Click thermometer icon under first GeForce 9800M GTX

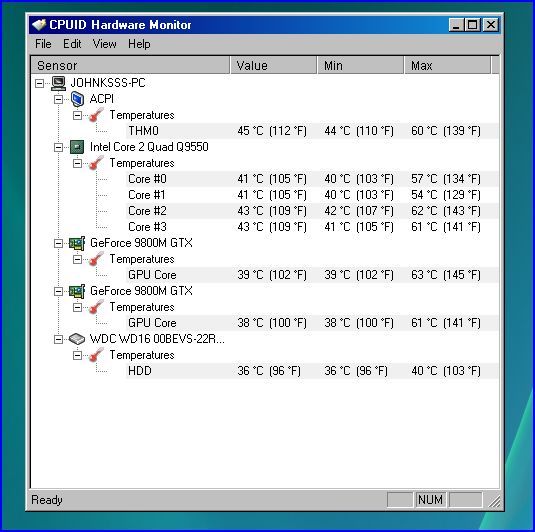pos(96,259)
